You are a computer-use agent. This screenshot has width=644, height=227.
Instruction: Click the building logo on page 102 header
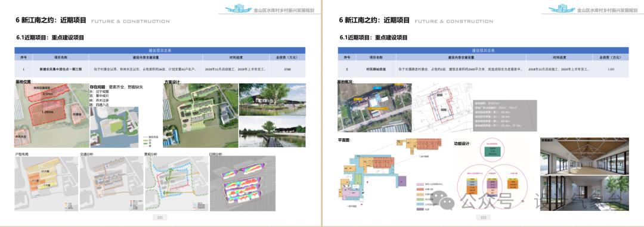(562, 8)
